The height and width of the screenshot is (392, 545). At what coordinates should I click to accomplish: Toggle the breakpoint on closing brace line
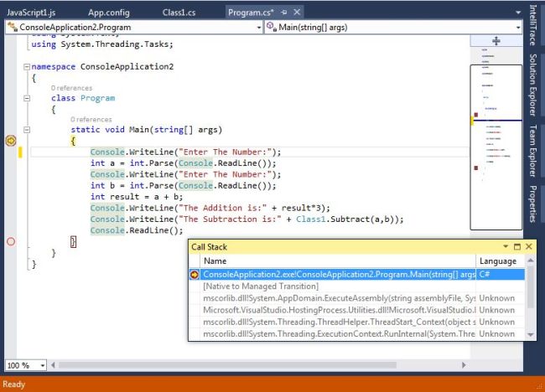[11, 241]
